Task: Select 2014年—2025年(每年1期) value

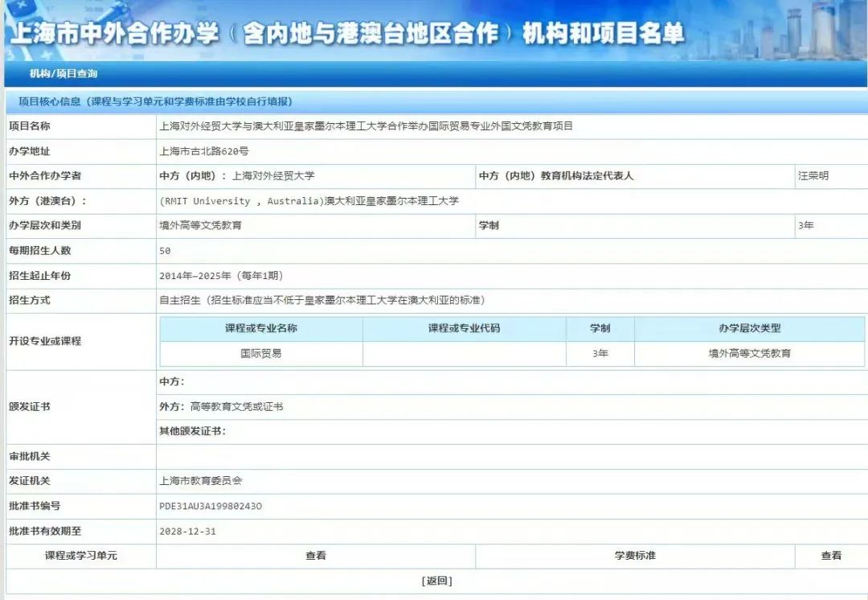Action: pyautogui.click(x=221, y=275)
